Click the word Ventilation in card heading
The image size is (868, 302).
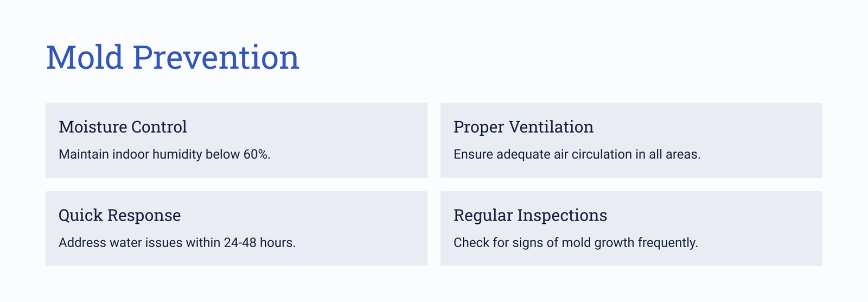coord(551,127)
